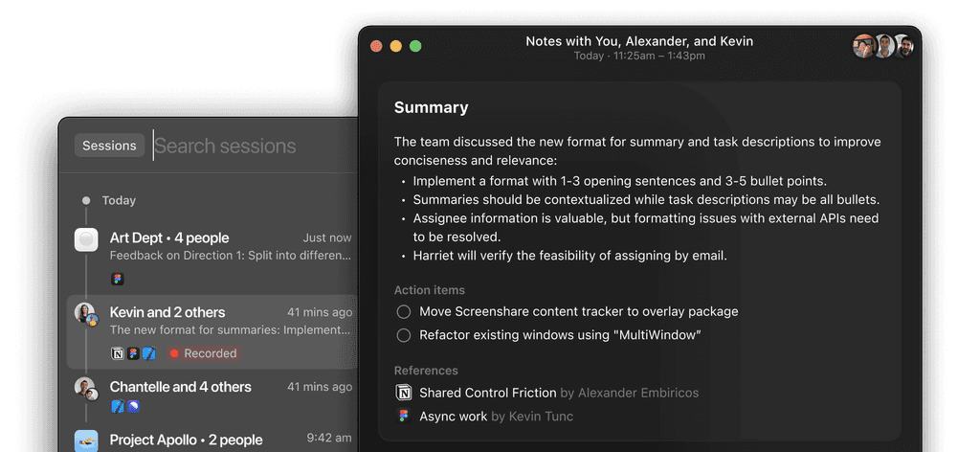
Task: Click 41 mins ago on Kevin's session
Action: [x=320, y=312]
